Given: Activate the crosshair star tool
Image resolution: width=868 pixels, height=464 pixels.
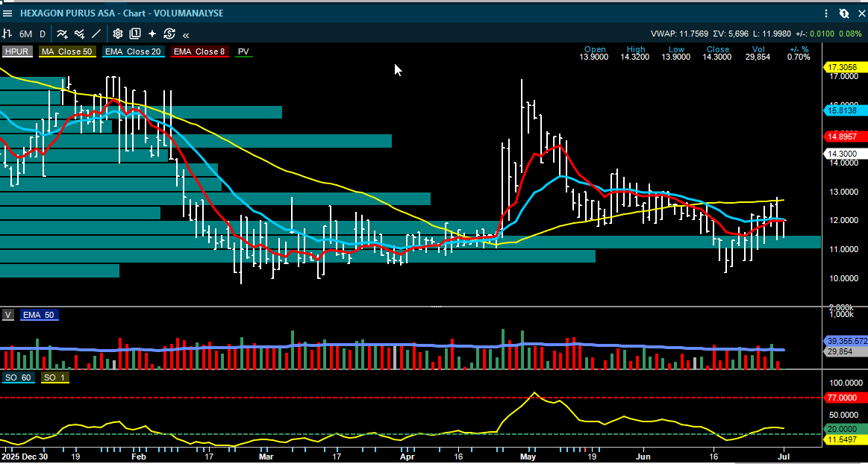Looking at the screenshot, I should click(x=152, y=34).
